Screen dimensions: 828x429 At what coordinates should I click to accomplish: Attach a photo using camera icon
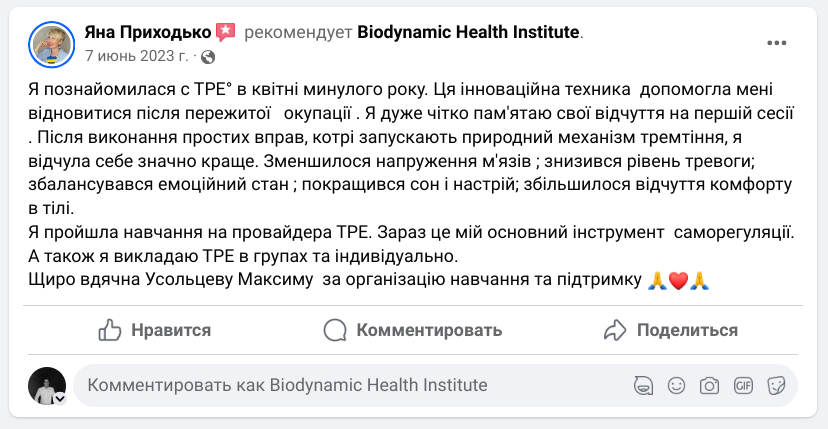click(709, 386)
